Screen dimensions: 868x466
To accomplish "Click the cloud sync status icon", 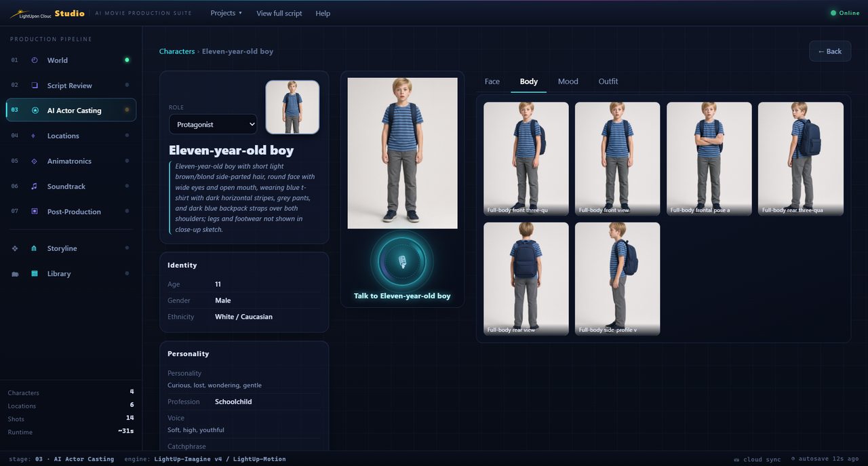I will tap(736, 459).
